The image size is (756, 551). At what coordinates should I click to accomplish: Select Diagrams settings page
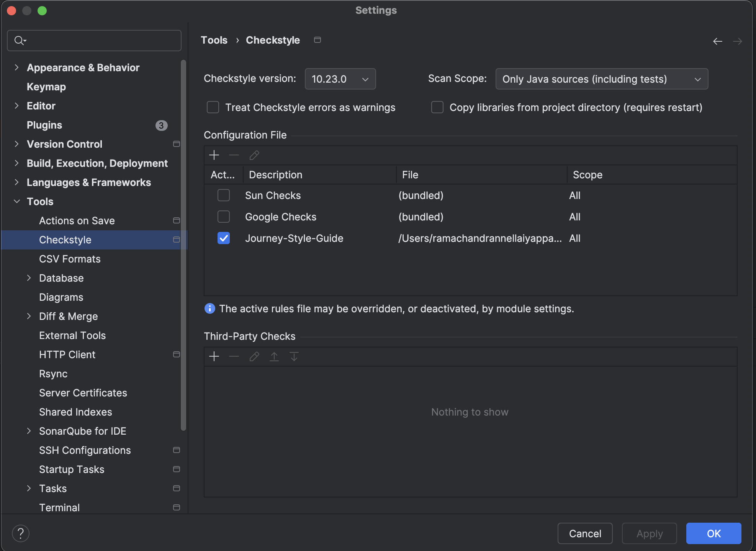click(61, 297)
